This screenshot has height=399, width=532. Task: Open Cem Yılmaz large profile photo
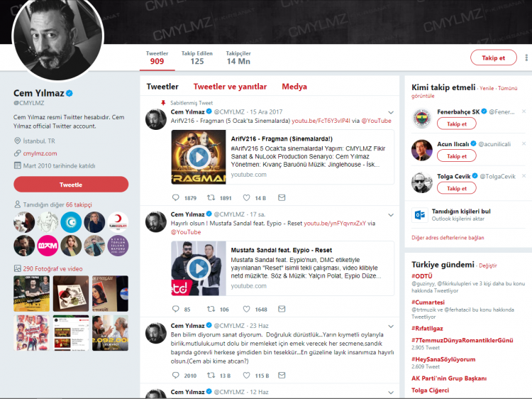pos(57,36)
